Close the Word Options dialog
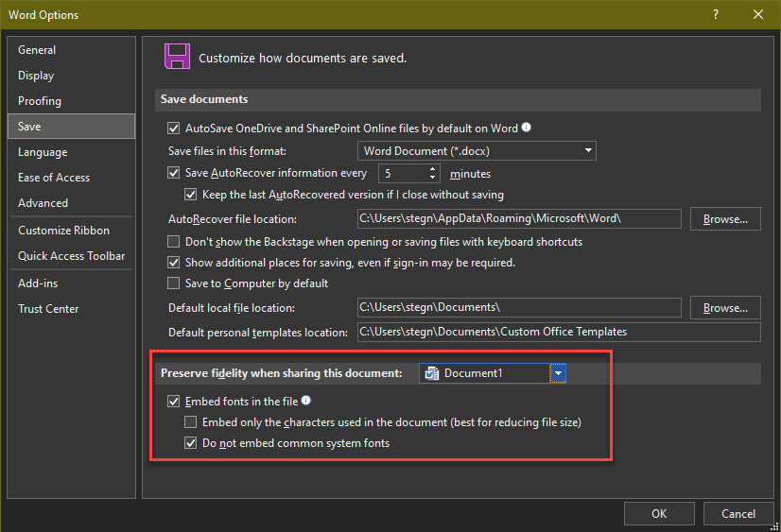Viewport: 781px width, 532px height. click(758, 14)
